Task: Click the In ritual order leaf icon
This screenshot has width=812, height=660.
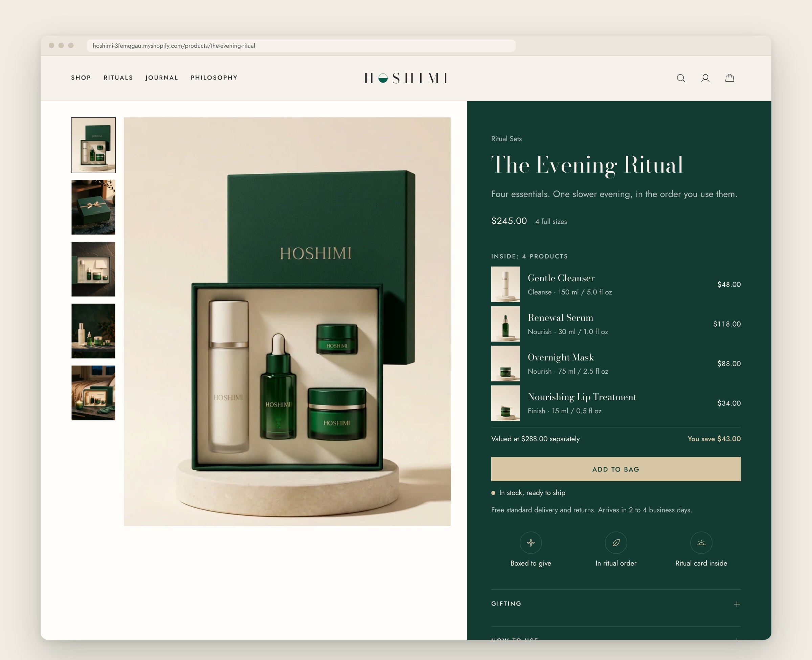Action: [616, 543]
